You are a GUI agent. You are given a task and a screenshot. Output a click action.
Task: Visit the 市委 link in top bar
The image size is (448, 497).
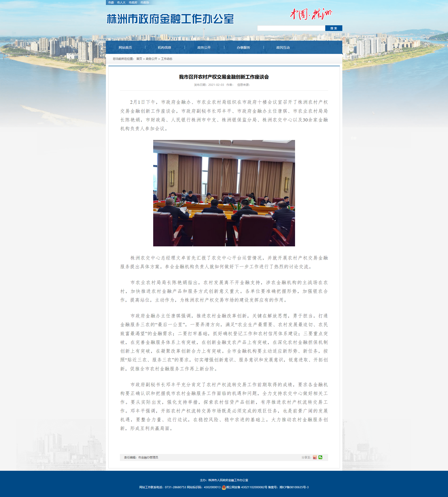[x=111, y=2]
